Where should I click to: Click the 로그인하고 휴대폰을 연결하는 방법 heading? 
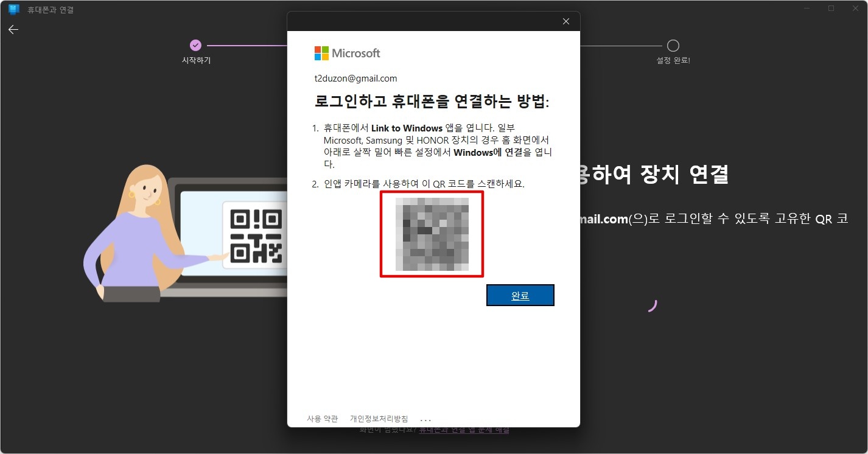[x=432, y=102]
